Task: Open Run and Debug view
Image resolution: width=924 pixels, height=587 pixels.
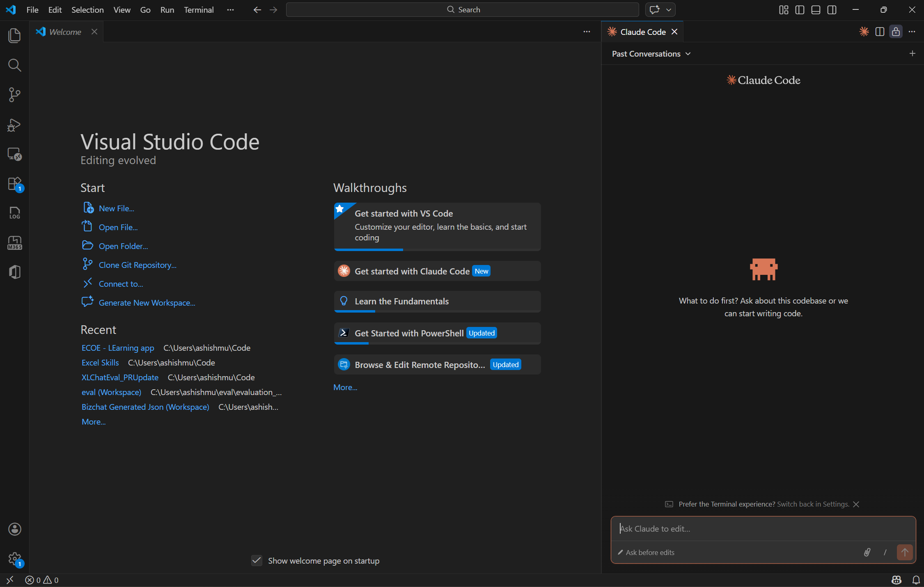Action: click(x=14, y=125)
